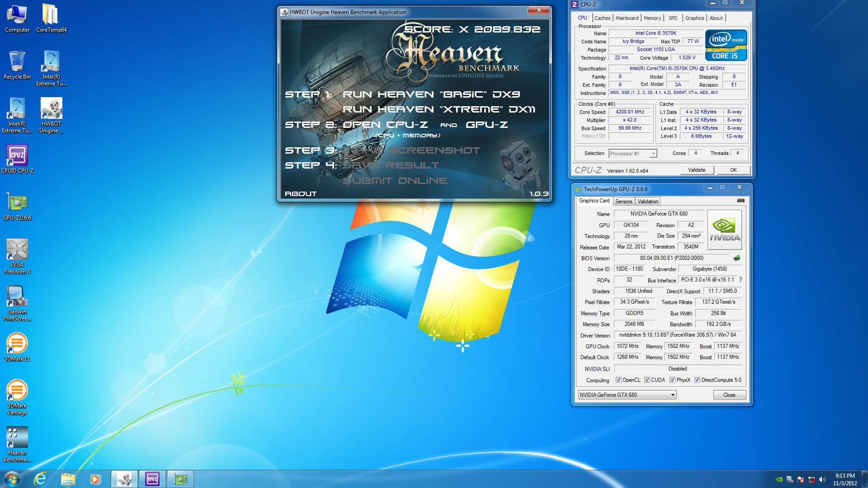This screenshot has width=868, height=488.
Task: Click the GPU-Z Name field GeForce GTX 680
Action: point(659,214)
